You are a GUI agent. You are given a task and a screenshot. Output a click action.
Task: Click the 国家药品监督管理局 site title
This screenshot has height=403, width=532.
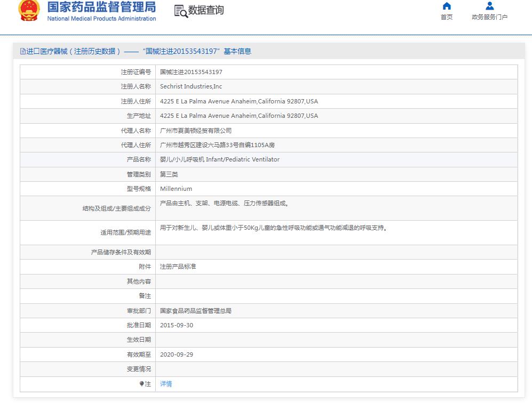coord(101,7)
